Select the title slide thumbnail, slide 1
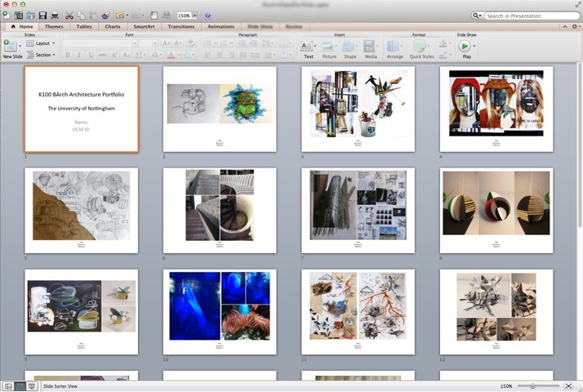 82,109
